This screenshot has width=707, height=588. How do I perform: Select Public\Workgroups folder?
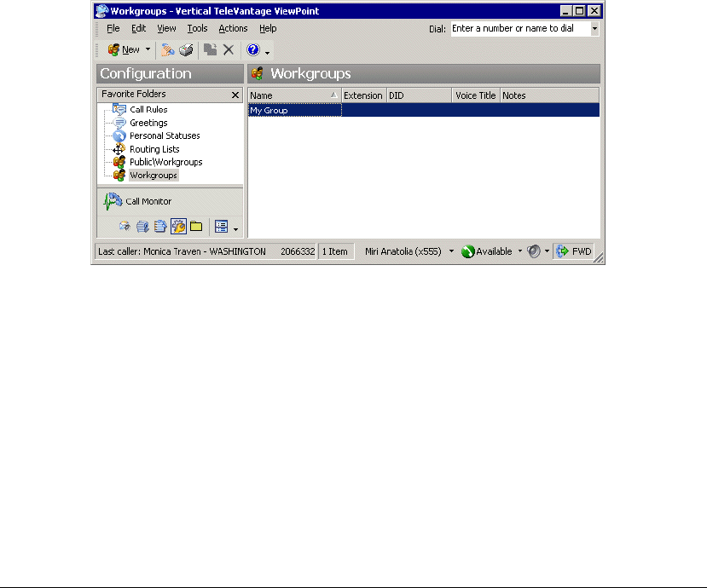[x=166, y=162]
